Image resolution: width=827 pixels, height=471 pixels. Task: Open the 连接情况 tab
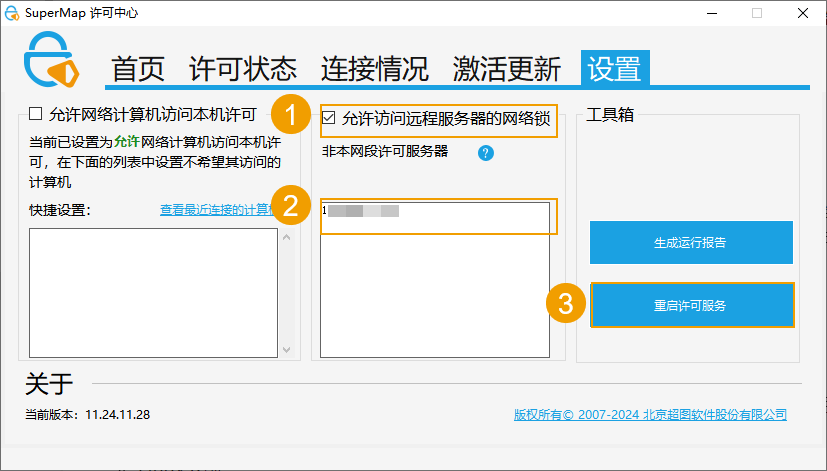click(x=374, y=69)
